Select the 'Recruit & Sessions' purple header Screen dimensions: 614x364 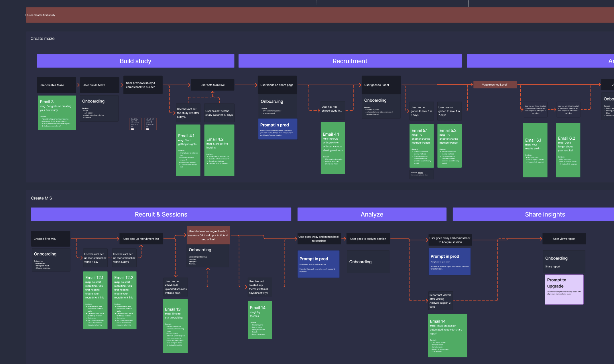click(161, 214)
